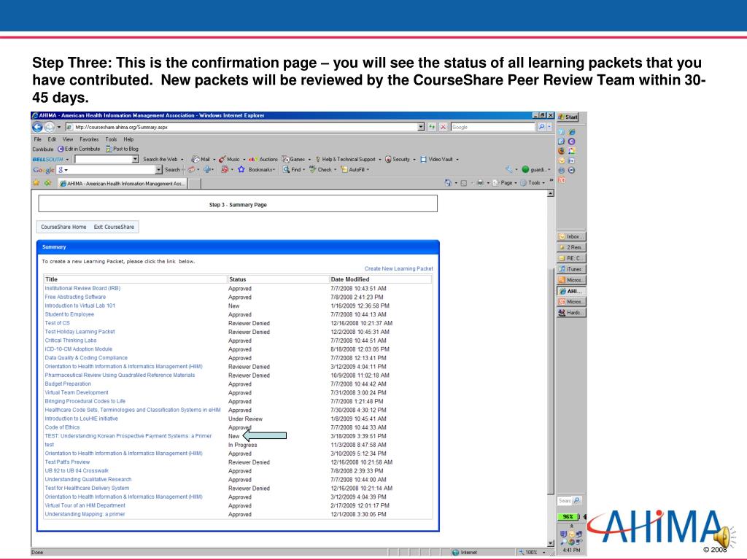
Task: Open the Page menu in command bar
Action: coord(505,183)
